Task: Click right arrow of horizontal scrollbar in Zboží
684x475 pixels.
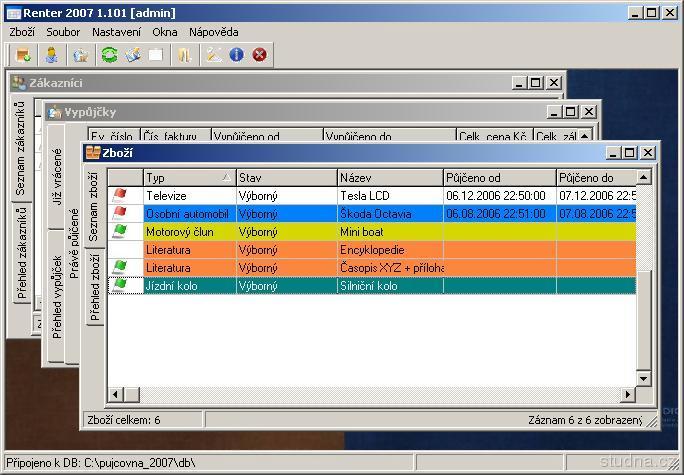Action: tap(629, 394)
